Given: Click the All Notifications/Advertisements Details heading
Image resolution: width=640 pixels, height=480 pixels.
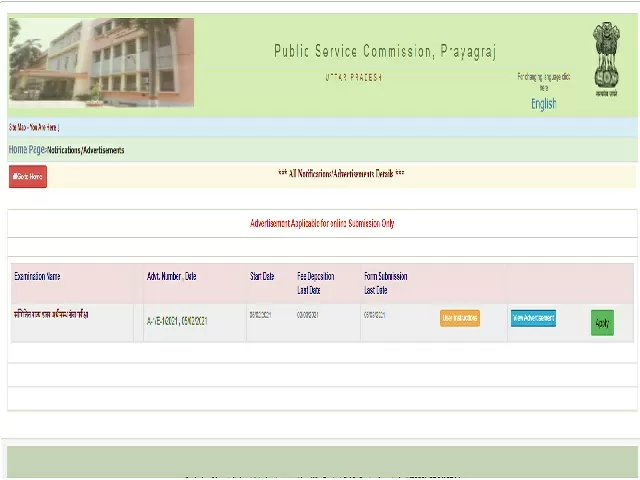Looking at the screenshot, I should 341,174.
